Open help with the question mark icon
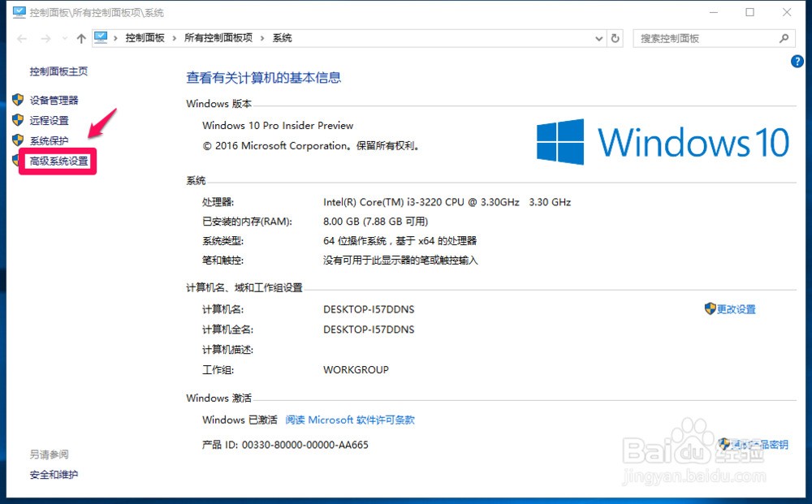 pos(797,62)
